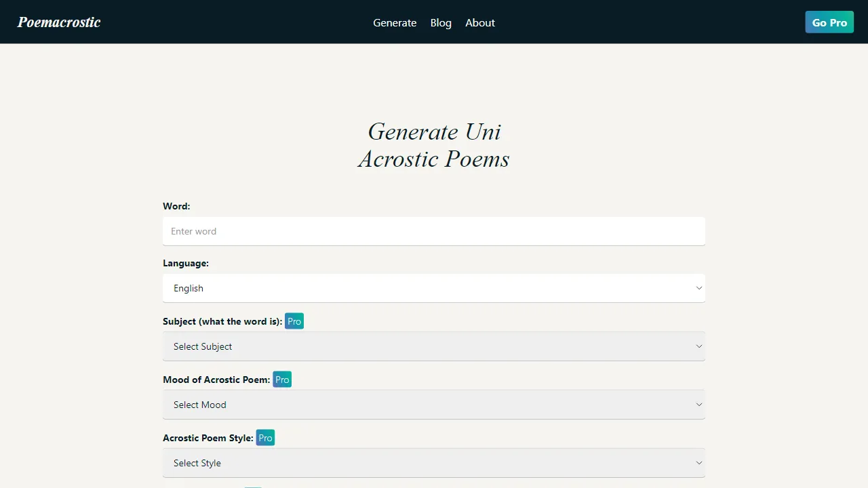
Task: Open the Select Mood dropdown
Action: [434, 405]
